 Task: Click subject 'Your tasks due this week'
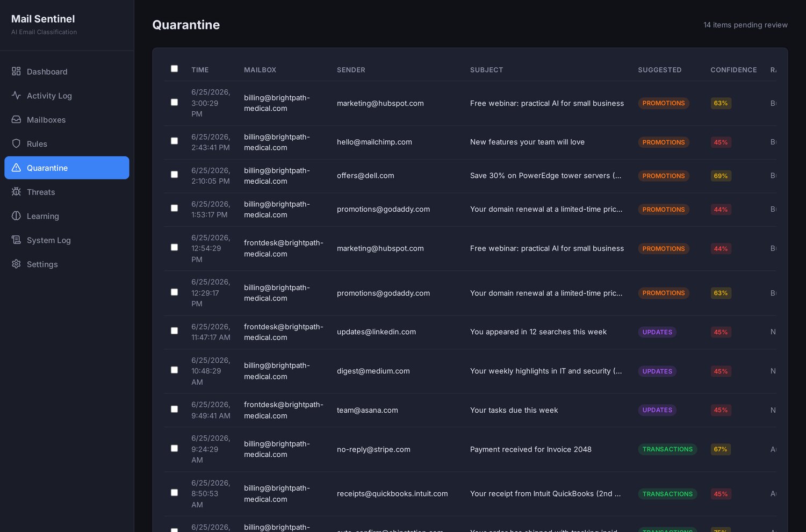tap(514, 410)
